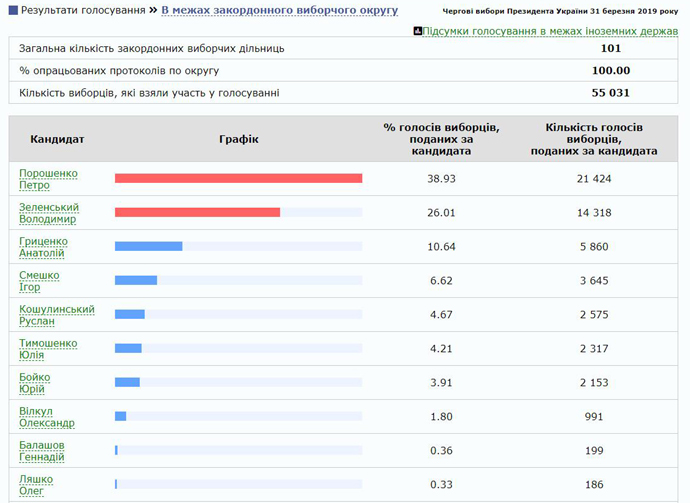Click the Бойко Юрій name link
690x503 pixels.
[35, 383]
